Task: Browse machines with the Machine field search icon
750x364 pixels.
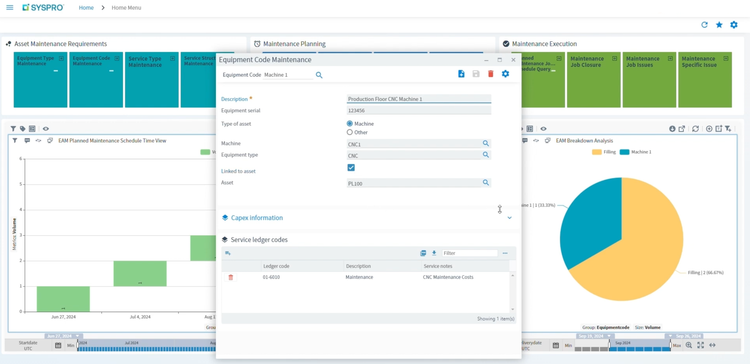Action: (485, 143)
